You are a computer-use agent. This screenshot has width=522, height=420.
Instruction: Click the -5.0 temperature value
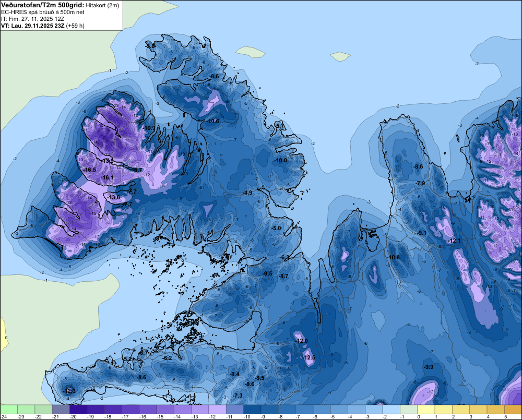coord(276,229)
